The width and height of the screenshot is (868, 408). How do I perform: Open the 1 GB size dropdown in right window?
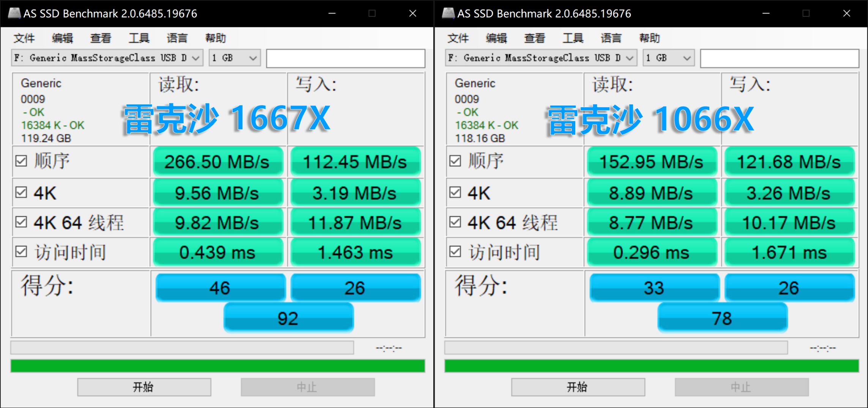pos(669,58)
